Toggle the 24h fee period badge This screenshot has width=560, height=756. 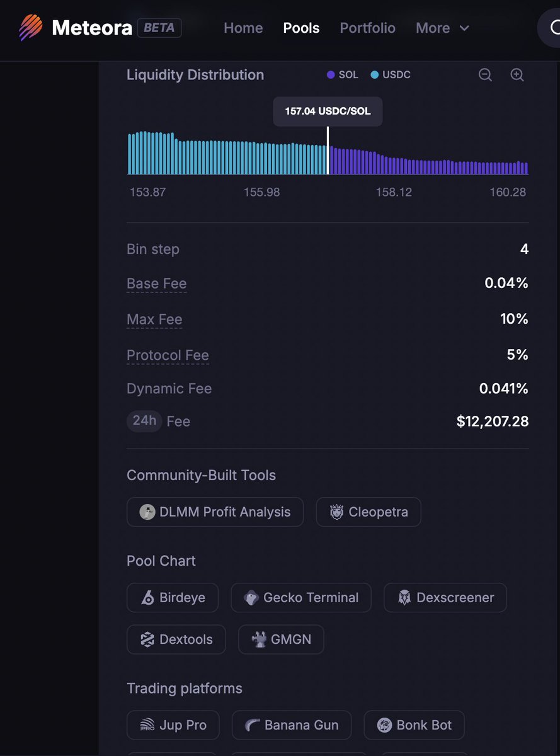144,421
